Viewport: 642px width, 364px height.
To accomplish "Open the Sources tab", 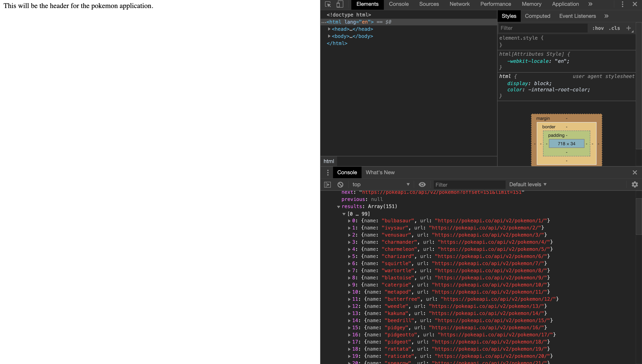I will [429, 4].
